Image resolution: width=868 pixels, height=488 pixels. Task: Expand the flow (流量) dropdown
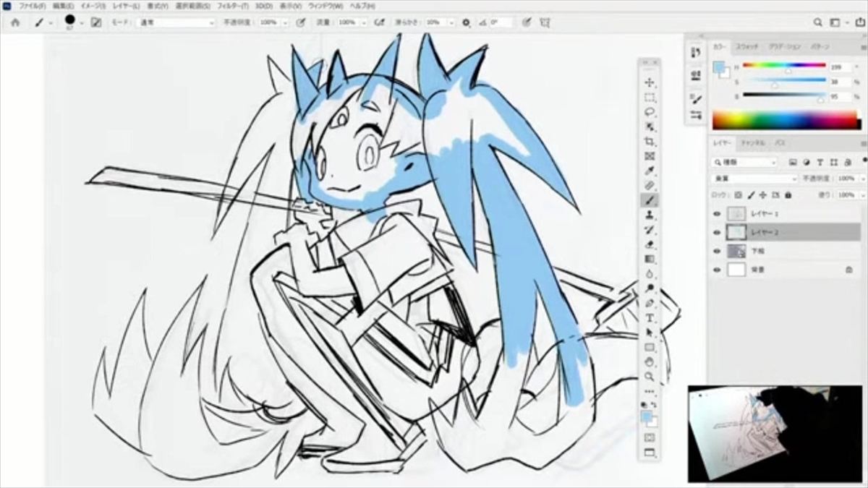coord(363,22)
